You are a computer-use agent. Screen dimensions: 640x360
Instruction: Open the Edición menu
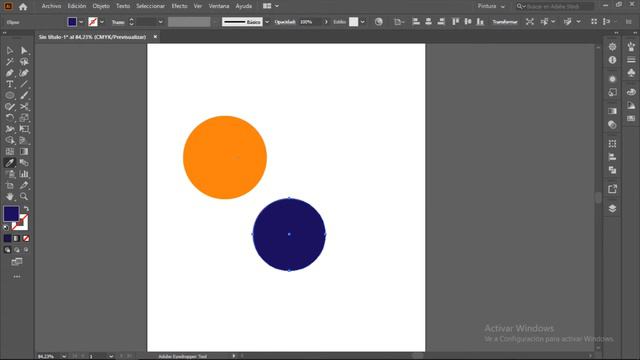click(77, 6)
